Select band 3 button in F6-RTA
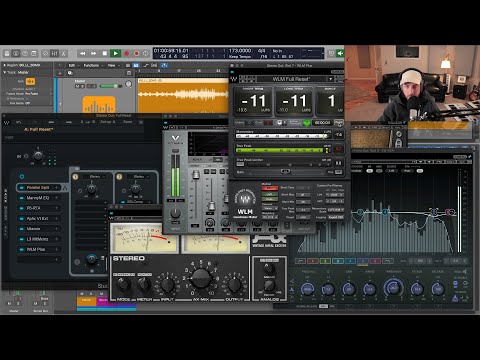 [338, 261]
